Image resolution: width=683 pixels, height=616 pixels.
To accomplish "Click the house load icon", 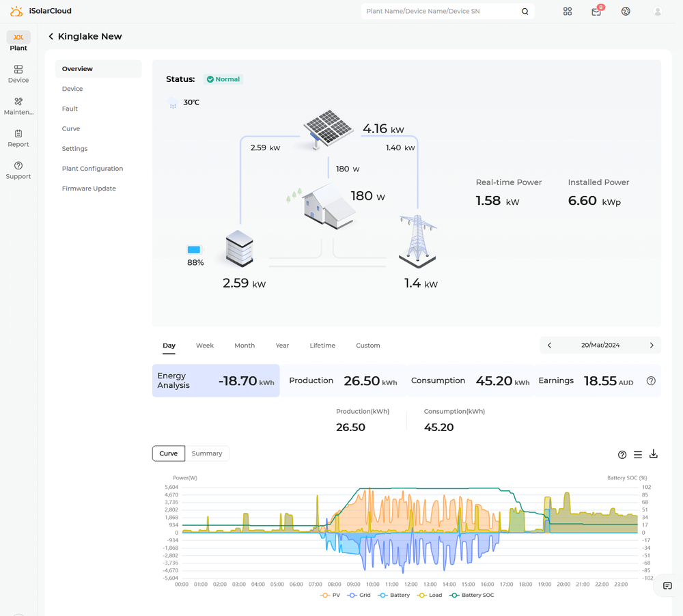I will tap(329, 206).
